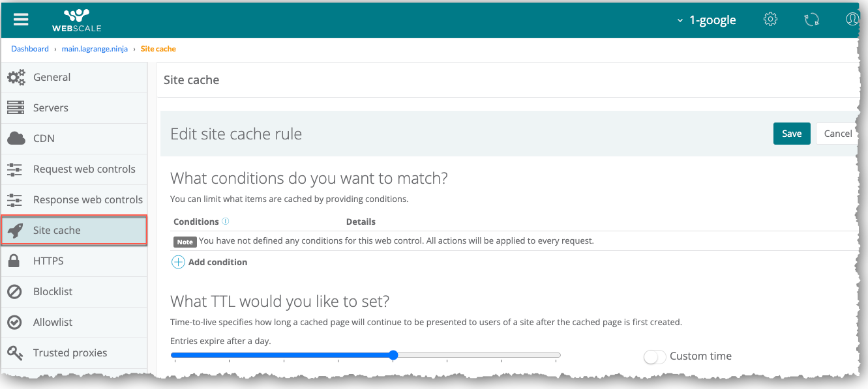Click the Webscale logo
This screenshot has width=868, height=389.
77,20
